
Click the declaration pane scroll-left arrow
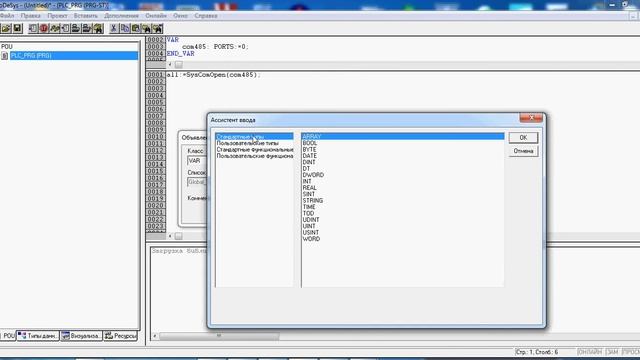coord(170,64)
